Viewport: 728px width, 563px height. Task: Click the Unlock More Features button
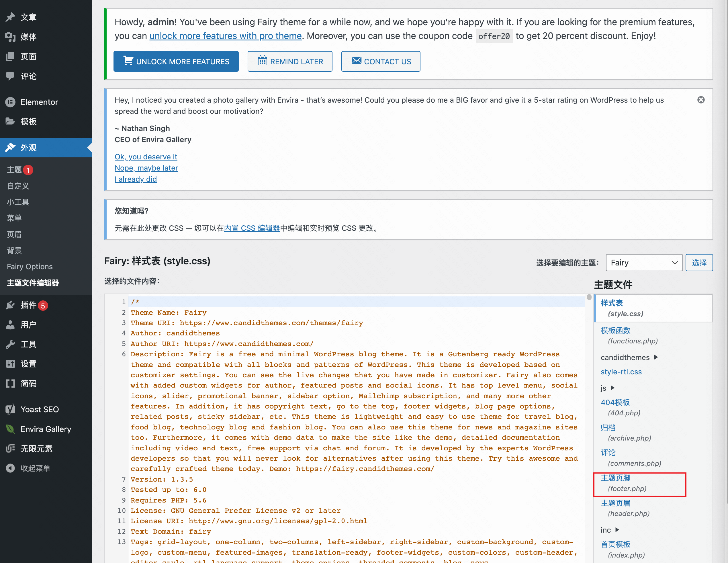176,61
